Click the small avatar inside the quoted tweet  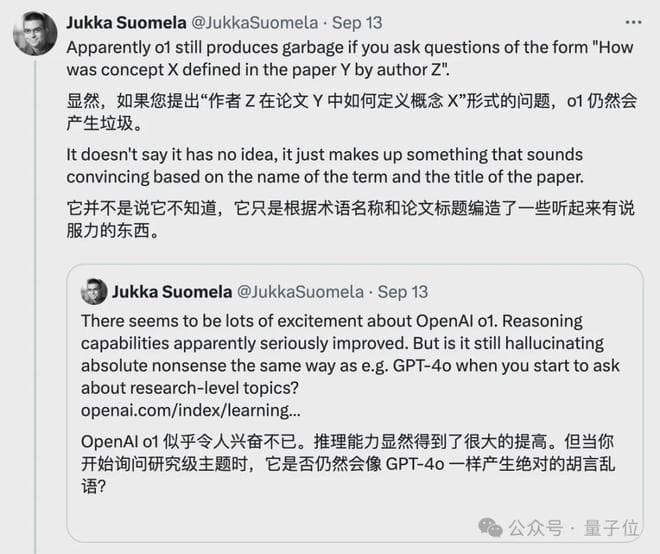tap(93, 291)
